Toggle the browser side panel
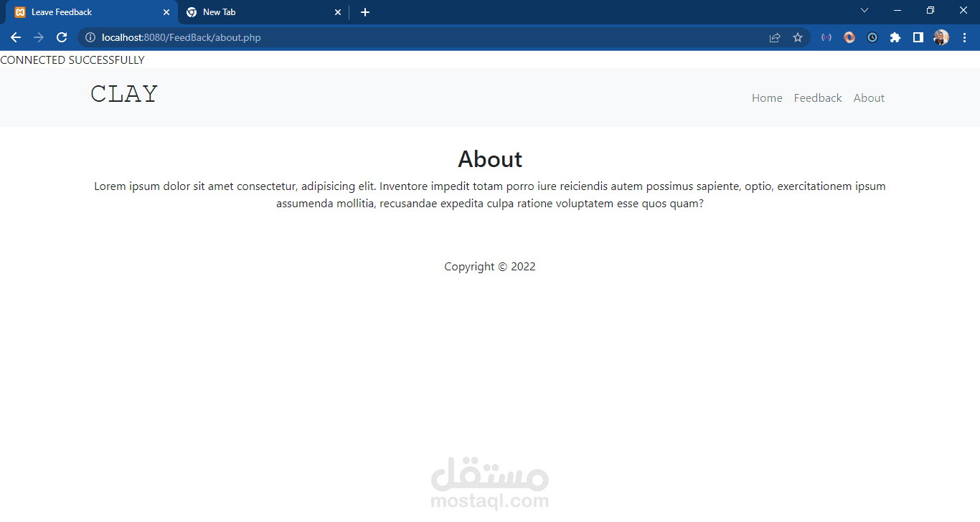This screenshot has height=522, width=980. pyautogui.click(x=918, y=37)
